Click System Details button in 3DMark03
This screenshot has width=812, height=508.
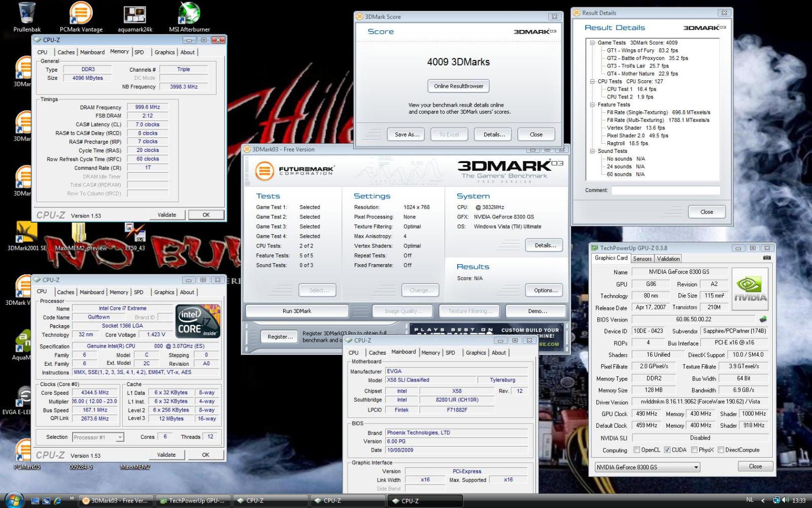(545, 245)
